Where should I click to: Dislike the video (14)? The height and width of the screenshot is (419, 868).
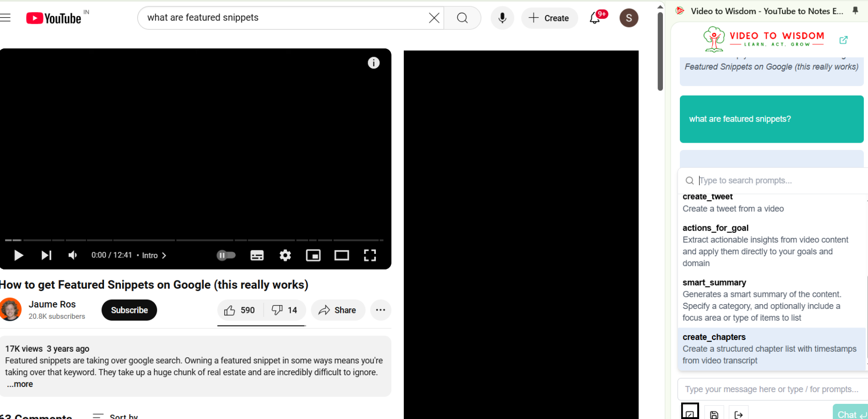point(284,310)
